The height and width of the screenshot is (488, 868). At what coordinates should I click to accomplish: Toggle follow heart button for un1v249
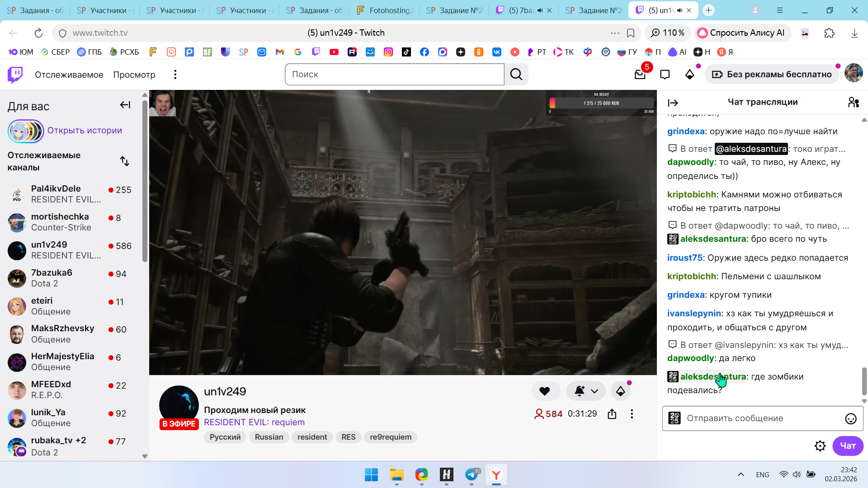545,391
